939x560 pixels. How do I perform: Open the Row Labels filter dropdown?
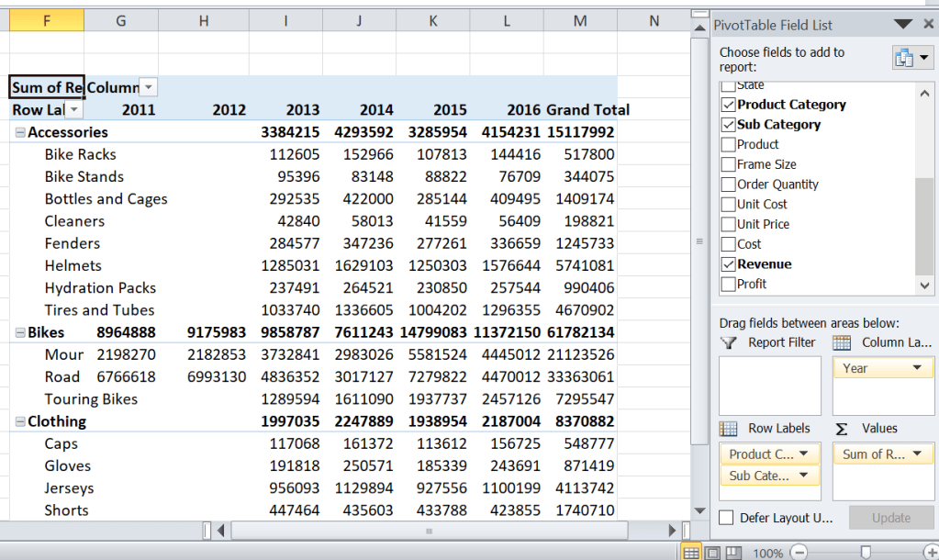coord(73,110)
